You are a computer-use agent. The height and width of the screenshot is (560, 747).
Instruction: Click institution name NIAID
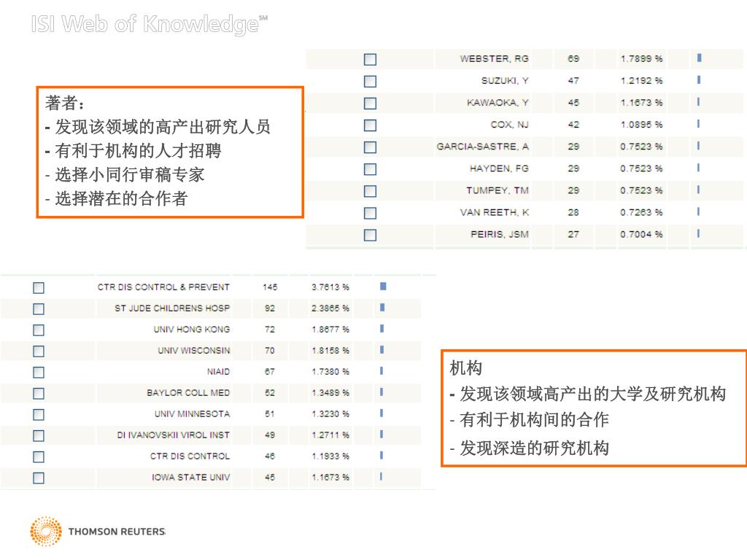click(218, 371)
